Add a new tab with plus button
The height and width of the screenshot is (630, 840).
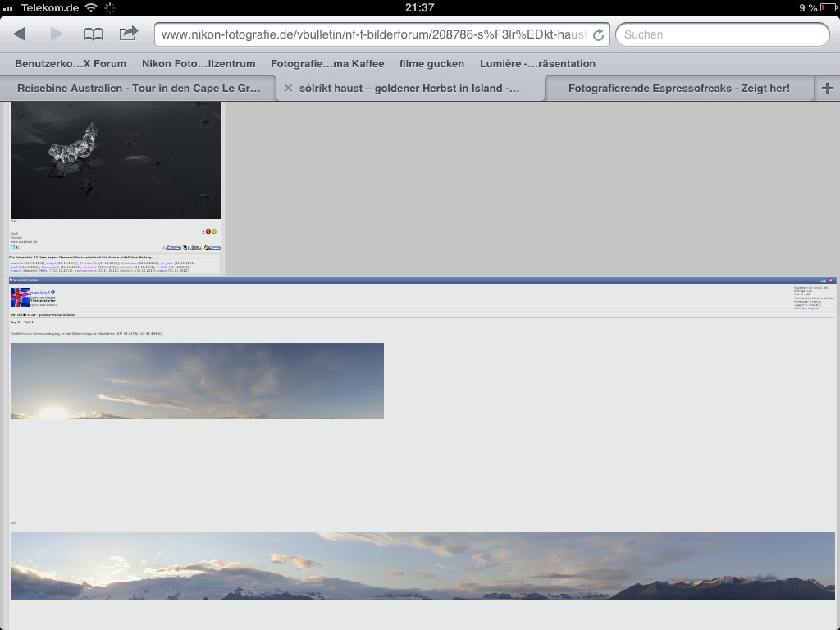[827, 89]
